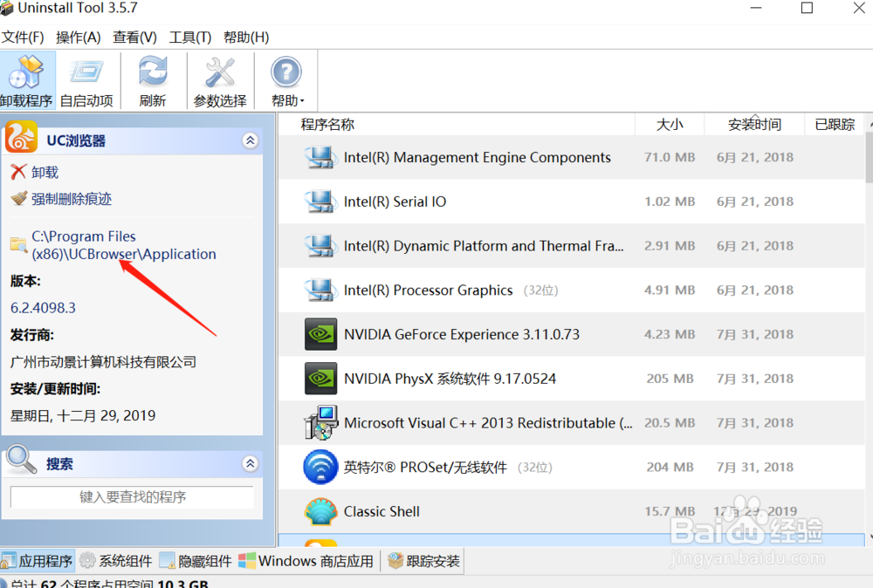
Task: Click the magnifier icon in 搜索 panel
Action: (21, 459)
